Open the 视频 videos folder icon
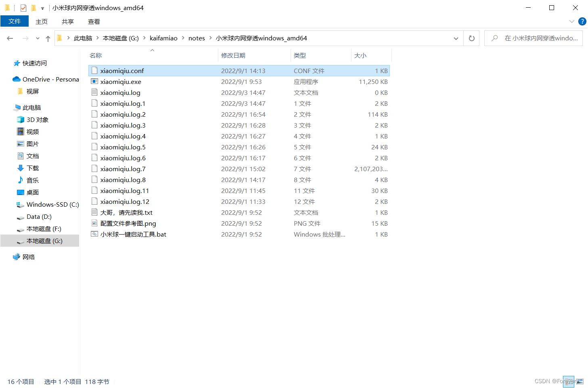The image size is (588, 388). point(21,132)
